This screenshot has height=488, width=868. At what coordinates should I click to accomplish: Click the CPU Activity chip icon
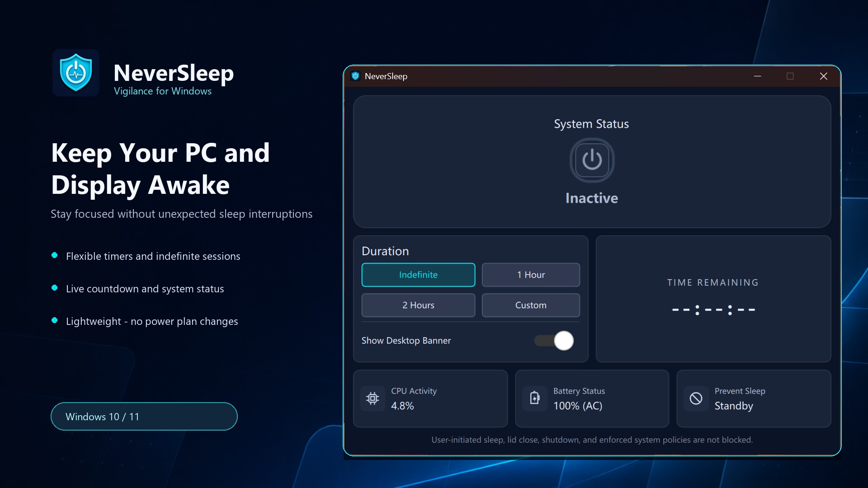373,399
